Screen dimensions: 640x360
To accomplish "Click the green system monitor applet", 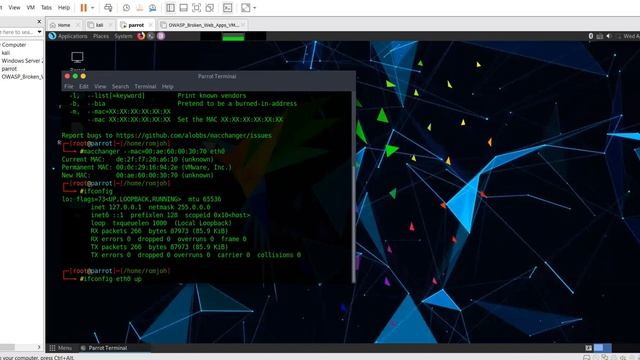I will click(233, 37).
